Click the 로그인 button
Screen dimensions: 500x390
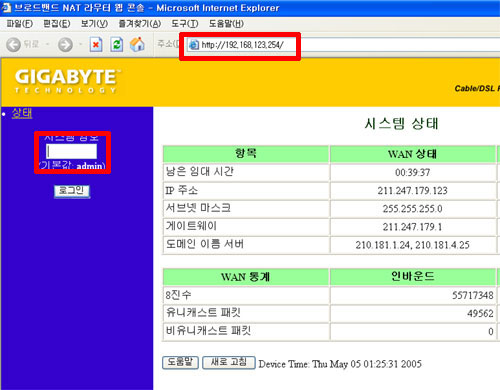point(72,191)
